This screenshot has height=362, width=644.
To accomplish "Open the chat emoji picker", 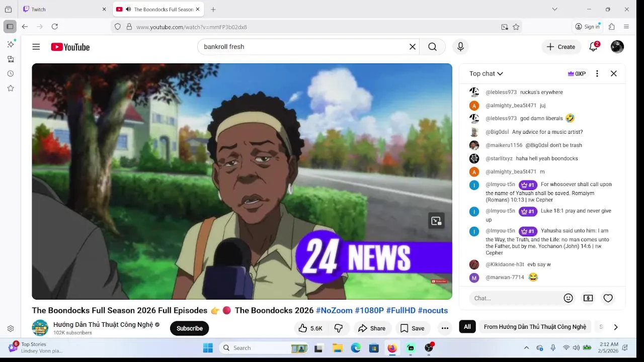I will click(x=569, y=298).
